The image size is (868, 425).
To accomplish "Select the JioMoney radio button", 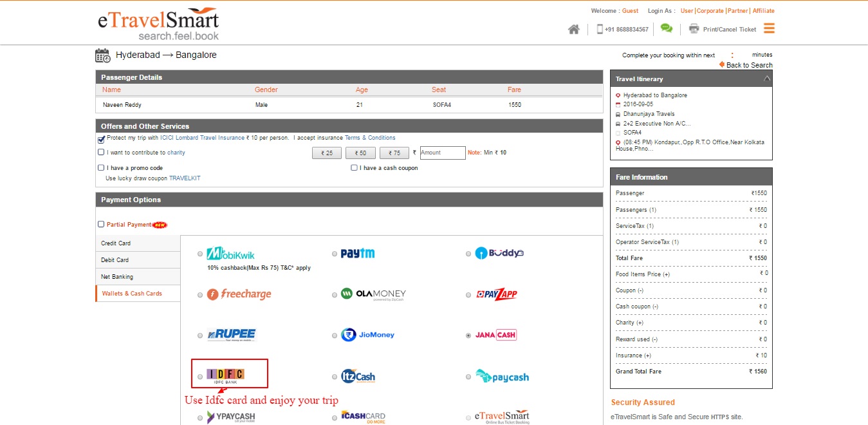I will [x=335, y=335].
